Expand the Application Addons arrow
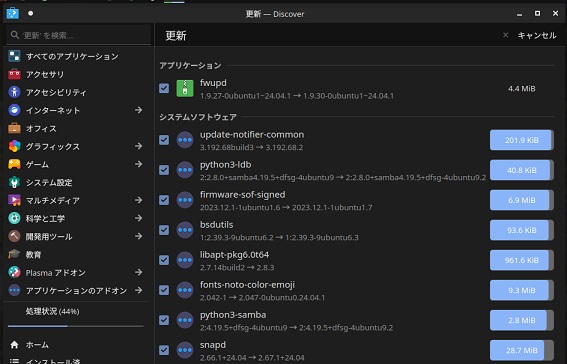 138,290
